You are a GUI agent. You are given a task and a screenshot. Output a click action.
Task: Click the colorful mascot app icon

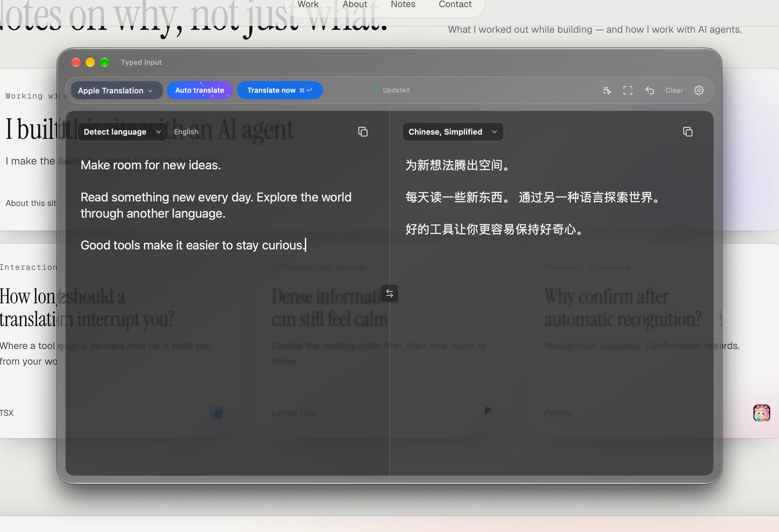[x=761, y=413]
